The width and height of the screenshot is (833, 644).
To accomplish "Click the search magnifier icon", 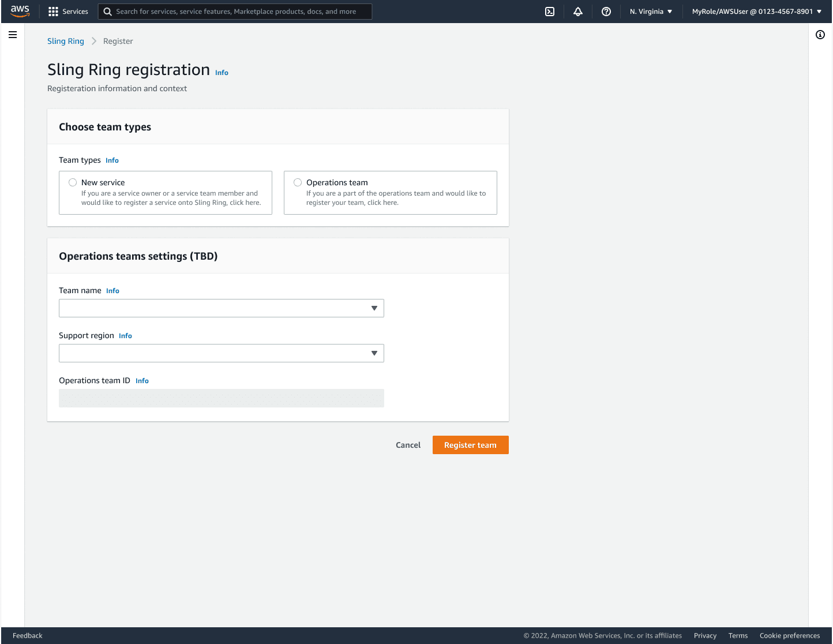I will click(x=107, y=12).
